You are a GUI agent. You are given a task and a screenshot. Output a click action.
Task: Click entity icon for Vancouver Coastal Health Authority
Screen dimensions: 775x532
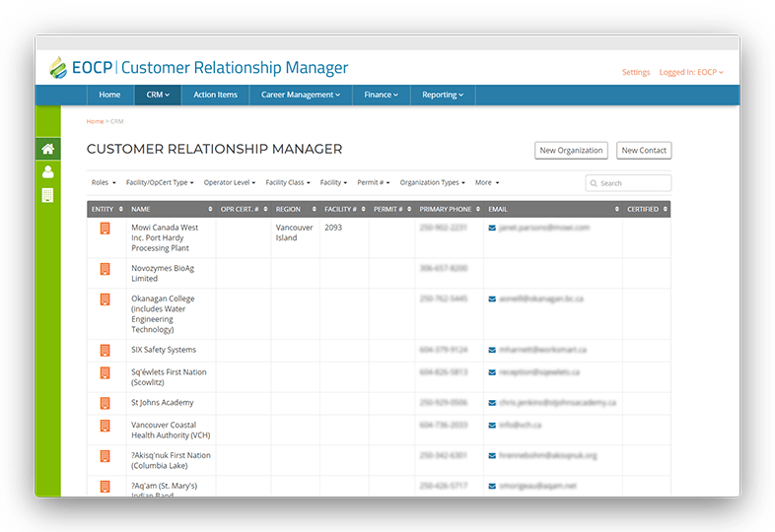tap(105, 426)
